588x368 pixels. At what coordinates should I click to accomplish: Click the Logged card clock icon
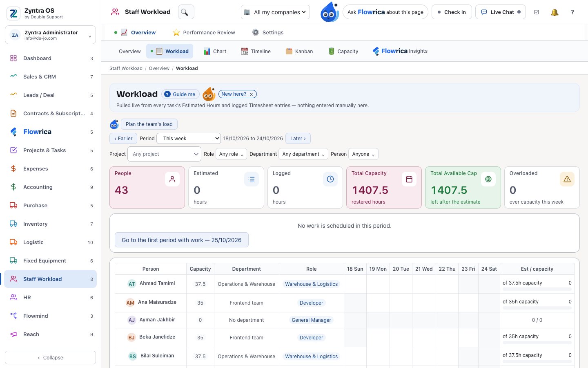330,179
